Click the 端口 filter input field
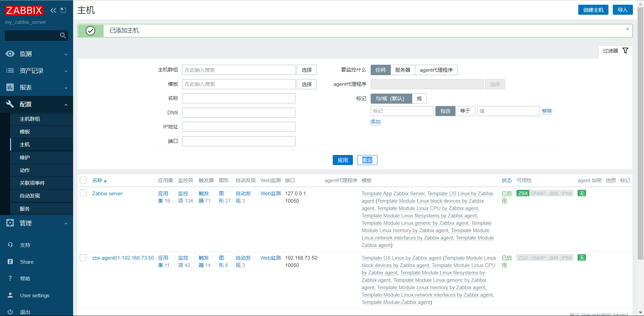The height and width of the screenshot is (316, 644). (x=239, y=141)
